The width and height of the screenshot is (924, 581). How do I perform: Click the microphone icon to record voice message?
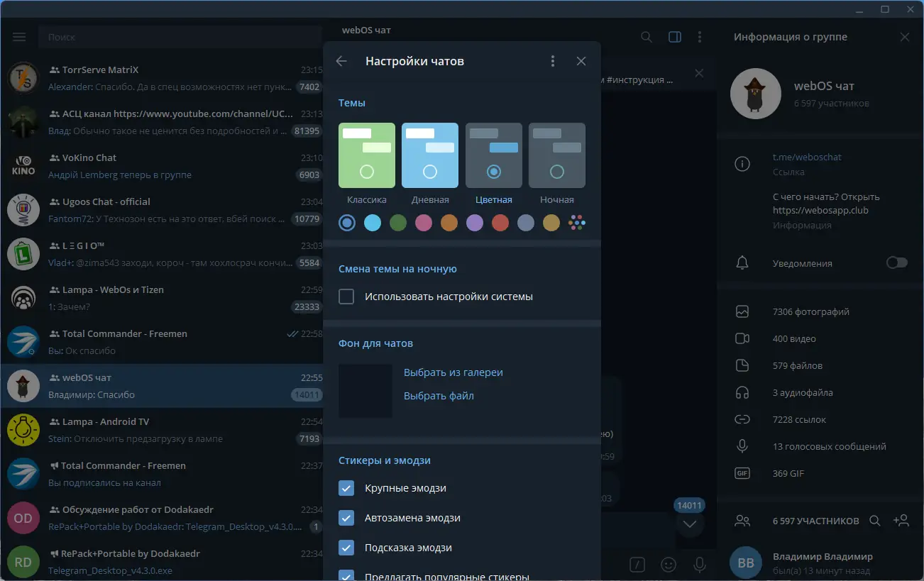(x=700, y=564)
